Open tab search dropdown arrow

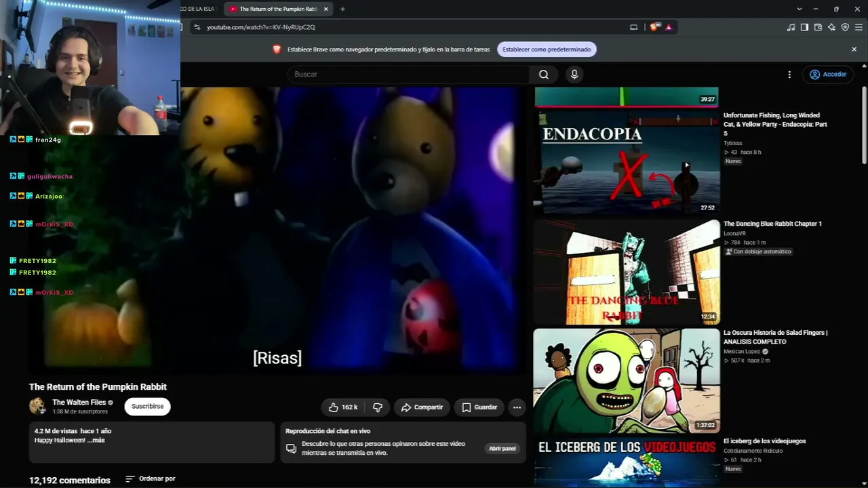tap(800, 9)
